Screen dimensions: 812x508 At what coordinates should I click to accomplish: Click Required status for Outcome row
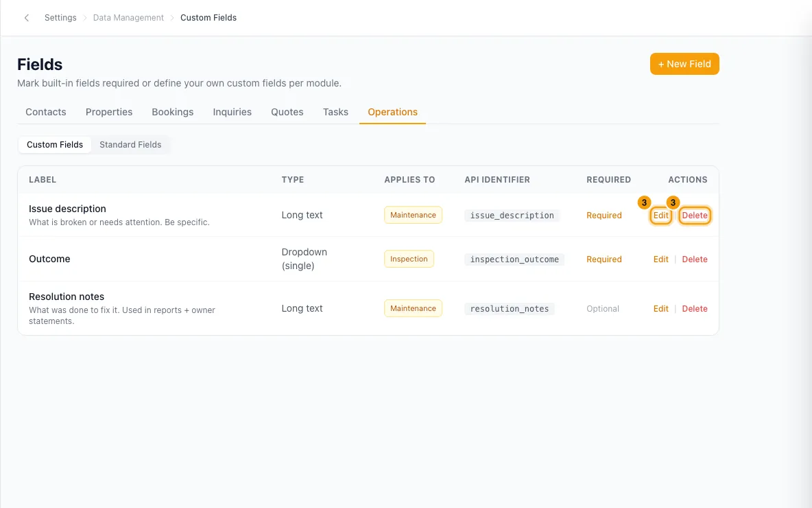[x=604, y=259]
